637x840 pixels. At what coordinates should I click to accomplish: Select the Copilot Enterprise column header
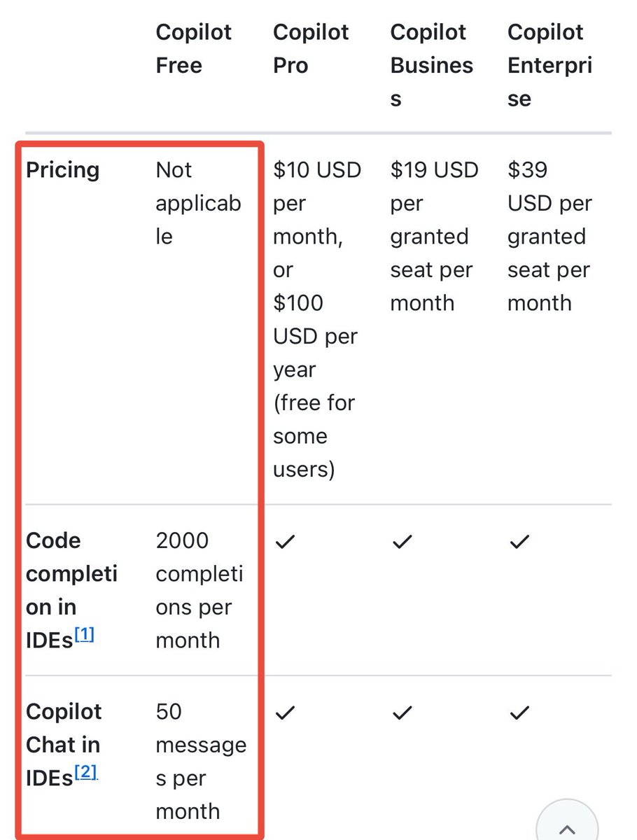point(549,66)
